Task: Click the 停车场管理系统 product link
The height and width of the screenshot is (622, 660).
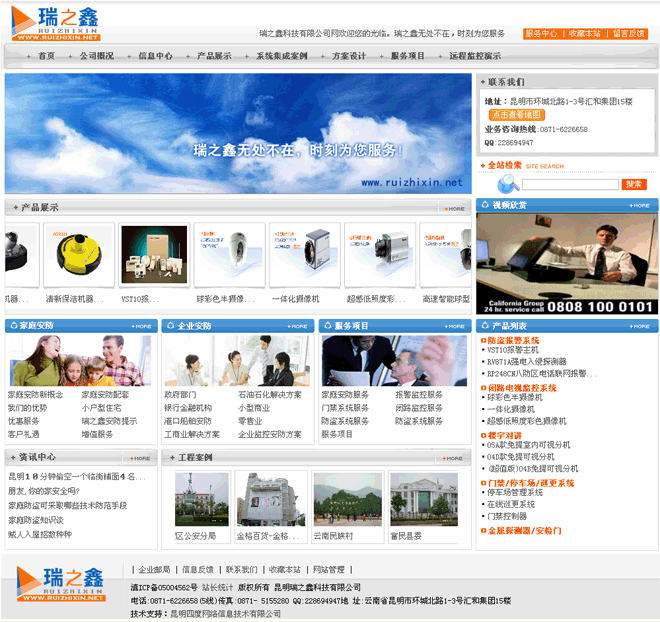Action: (515, 492)
